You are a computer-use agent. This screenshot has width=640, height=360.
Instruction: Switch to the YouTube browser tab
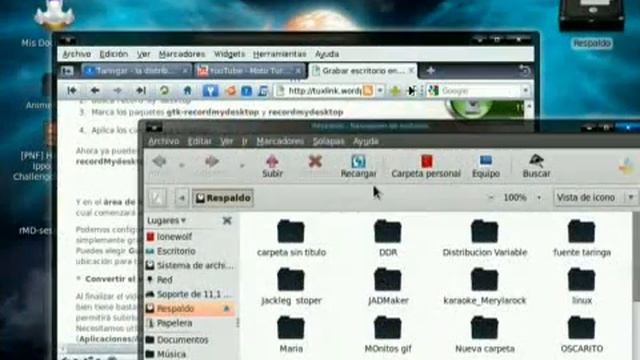(x=249, y=71)
